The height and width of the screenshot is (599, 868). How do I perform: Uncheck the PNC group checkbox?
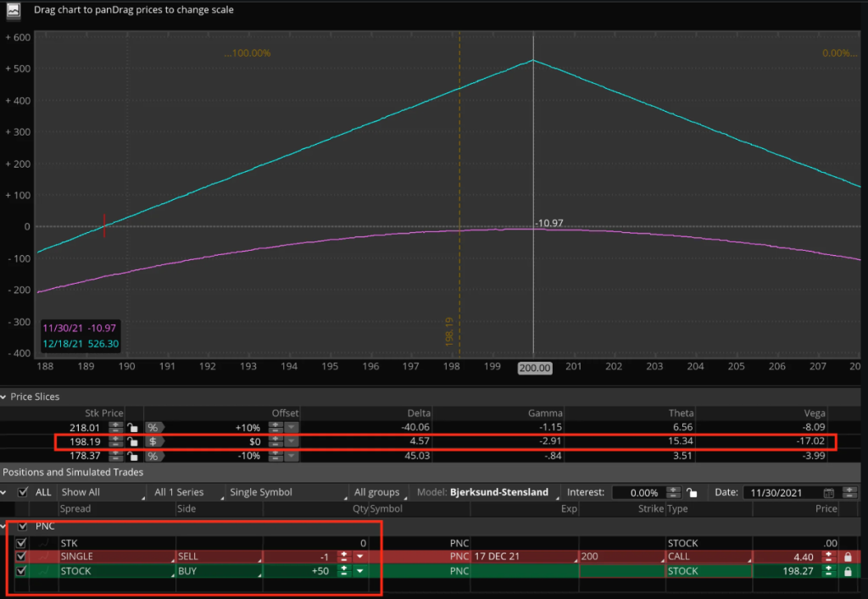[23, 526]
